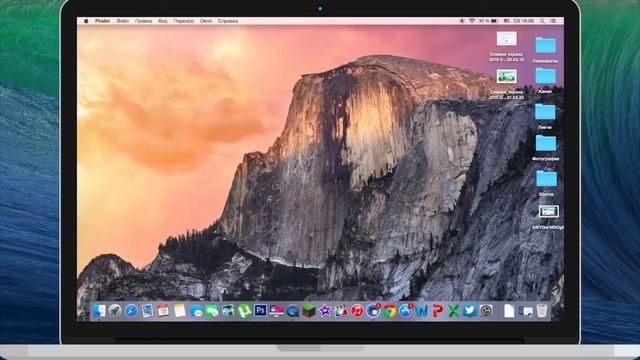Viewport: 640px width, 360px height.
Task: Open QuickTime Player in Dock
Action: [x=293, y=311]
